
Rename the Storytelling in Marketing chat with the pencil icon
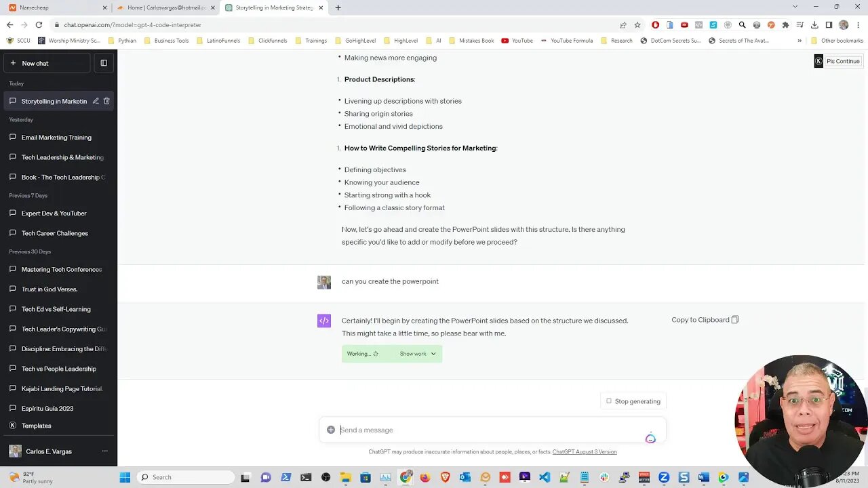tap(96, 101)
